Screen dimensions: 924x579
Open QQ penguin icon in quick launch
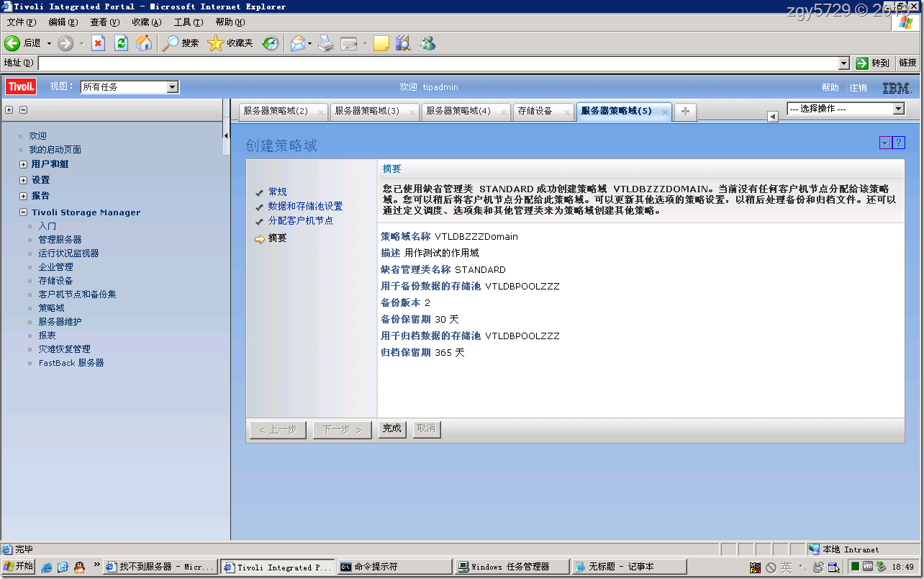[x=79, y=567]
